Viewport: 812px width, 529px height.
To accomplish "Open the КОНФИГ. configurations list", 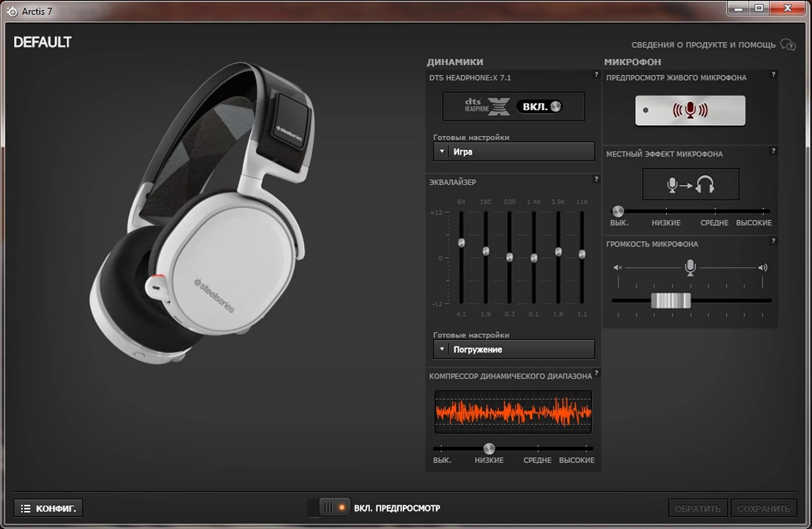I will point(48,508).
